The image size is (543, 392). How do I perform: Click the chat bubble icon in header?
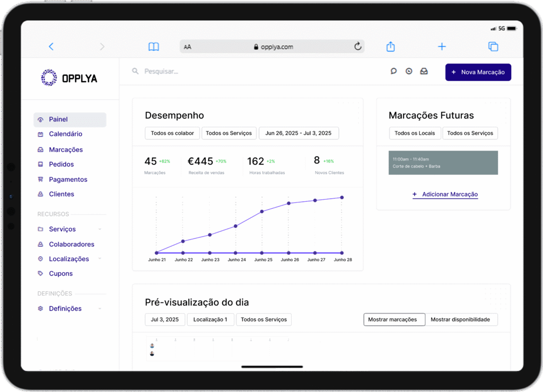[x=393, y=71]
